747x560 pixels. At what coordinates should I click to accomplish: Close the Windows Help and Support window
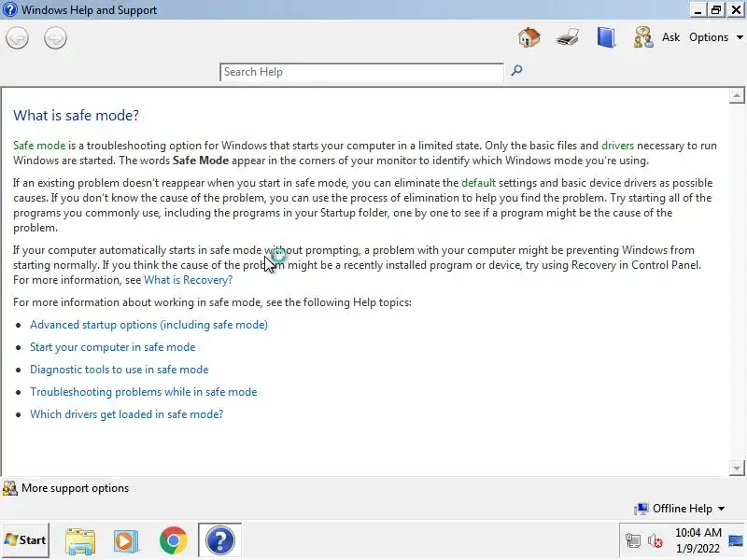[x=736, y=9]
